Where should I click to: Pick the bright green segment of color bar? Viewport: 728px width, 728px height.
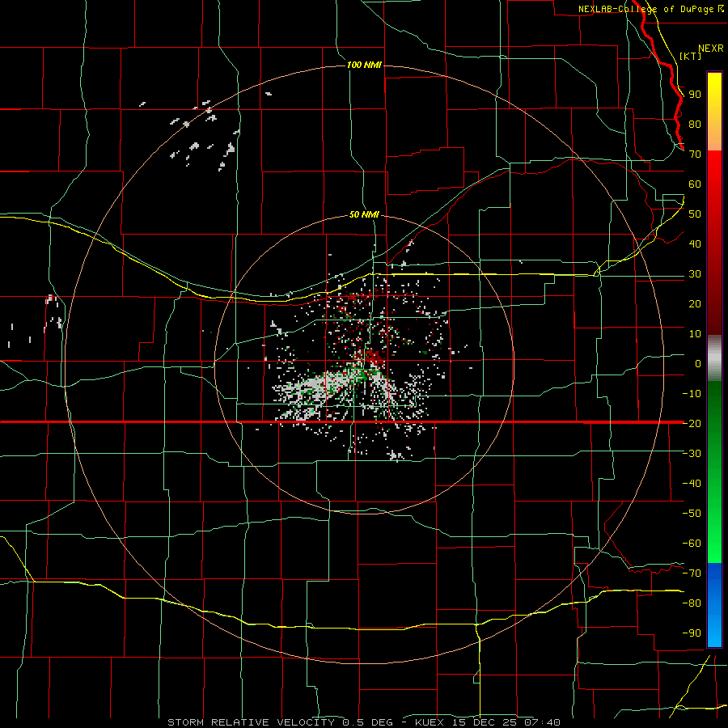714,534
